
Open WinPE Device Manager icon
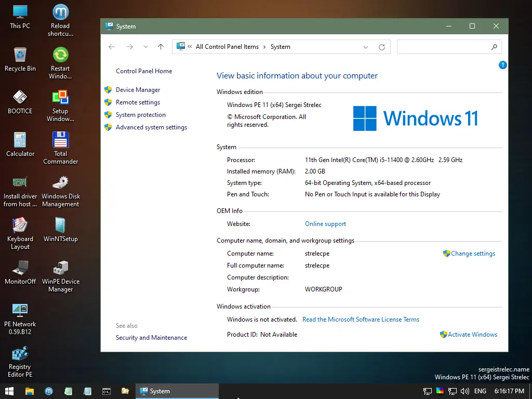(x=60, y=276)
